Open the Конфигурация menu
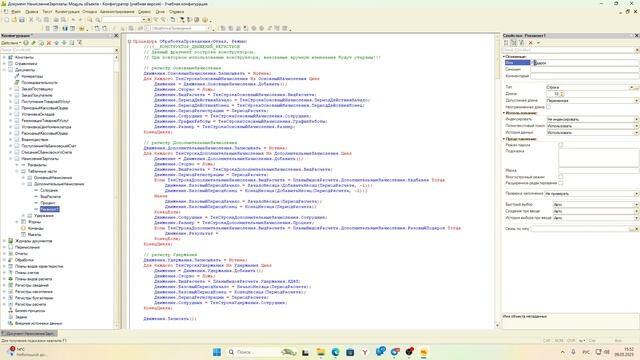The image size is (640, 360). coord(67,12)
